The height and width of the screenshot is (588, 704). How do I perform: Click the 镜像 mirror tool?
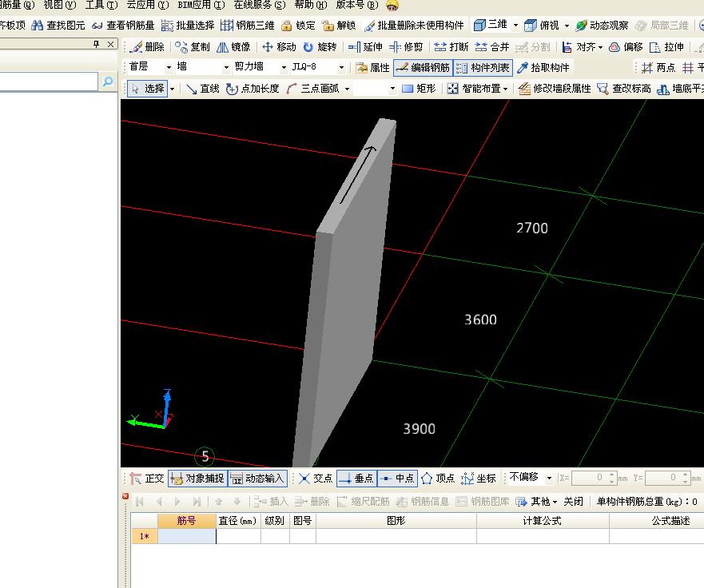click(x=235, y=46)
